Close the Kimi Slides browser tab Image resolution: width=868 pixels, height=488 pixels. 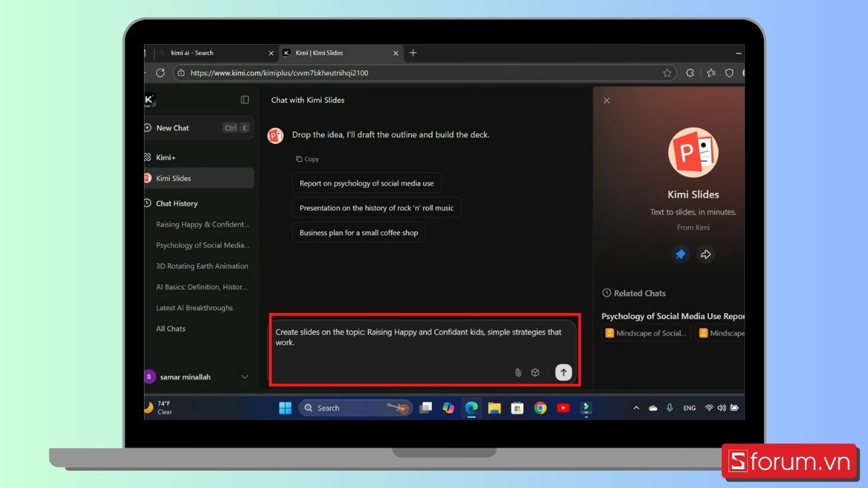[x=396, y=53]
